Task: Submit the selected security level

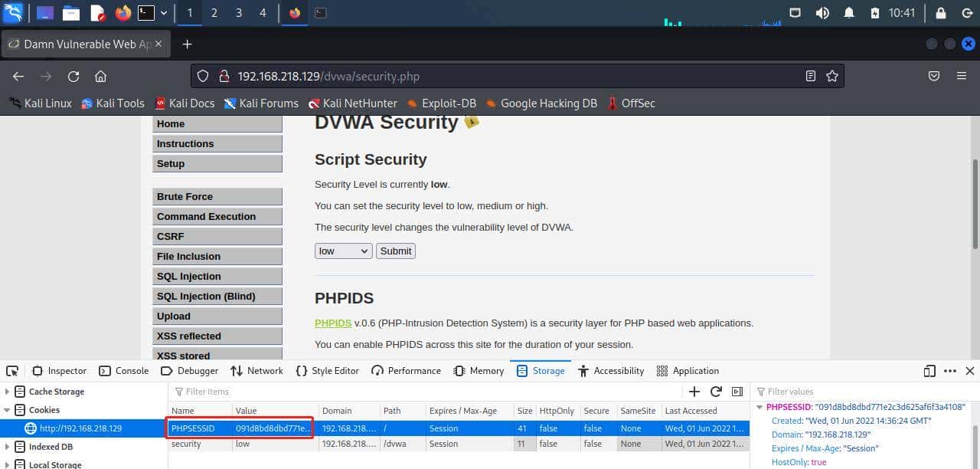Action: 396,251
